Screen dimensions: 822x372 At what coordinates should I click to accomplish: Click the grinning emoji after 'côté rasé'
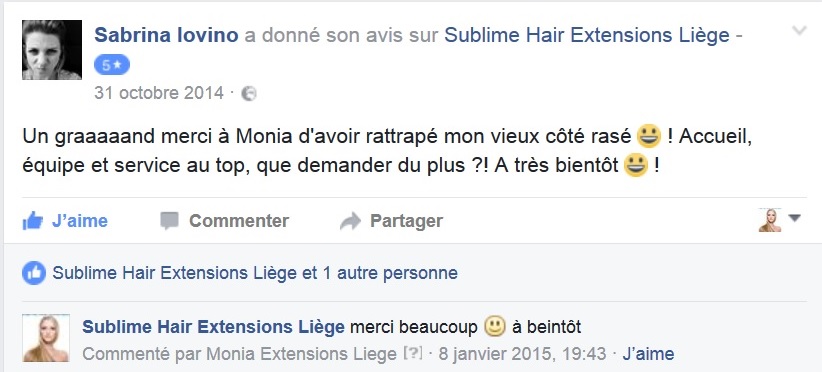click(x=648, y=137)
